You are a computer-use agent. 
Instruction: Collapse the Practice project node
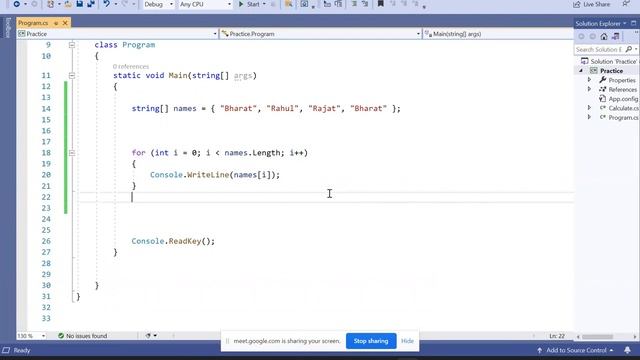tap(581, 71)
